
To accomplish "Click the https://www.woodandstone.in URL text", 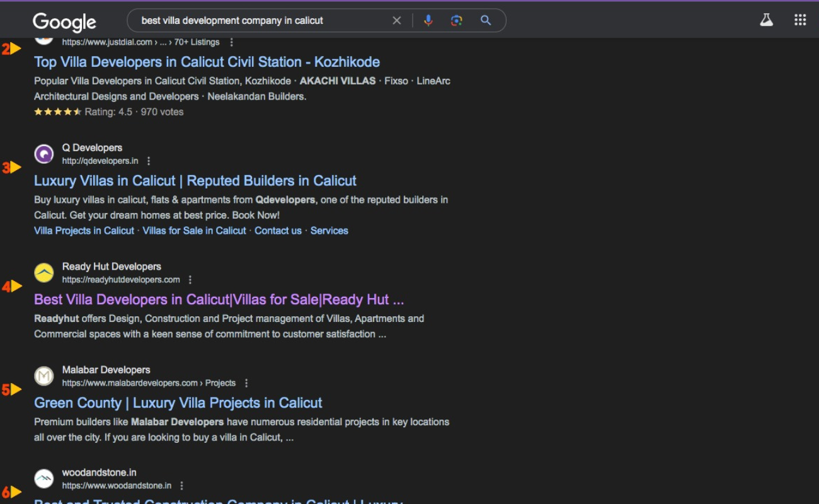I will tap(117, 486).
